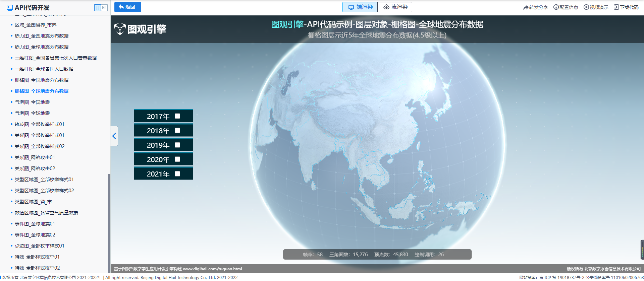
Task: Open 三维柱图_全球各国人口数据 example
Action: tap(44, 69)
